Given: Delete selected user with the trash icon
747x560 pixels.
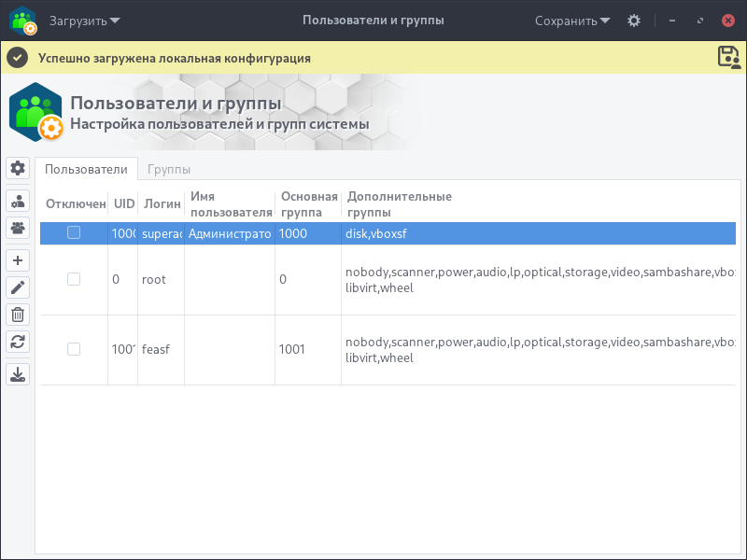Looking at the screenshot, I should pos(18,315).
